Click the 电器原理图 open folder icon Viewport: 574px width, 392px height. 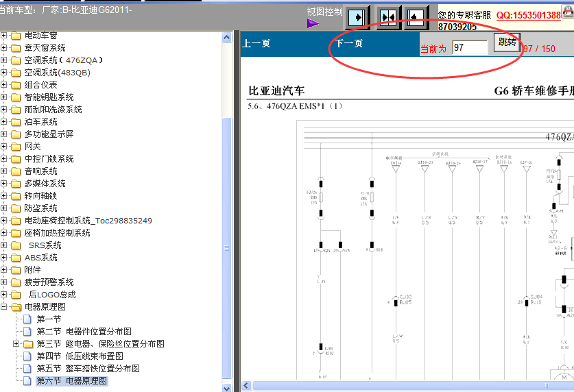pyautogui.click(x=16, y=307)
